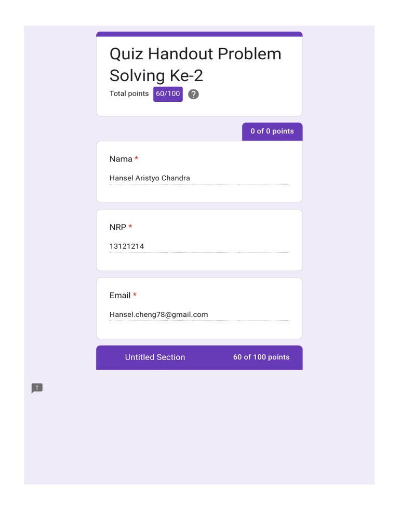Click the quiz title Quiz Handout Problem Solving Ke-2
This screenshot has width=399, height=532.
(x=195, y=64)
